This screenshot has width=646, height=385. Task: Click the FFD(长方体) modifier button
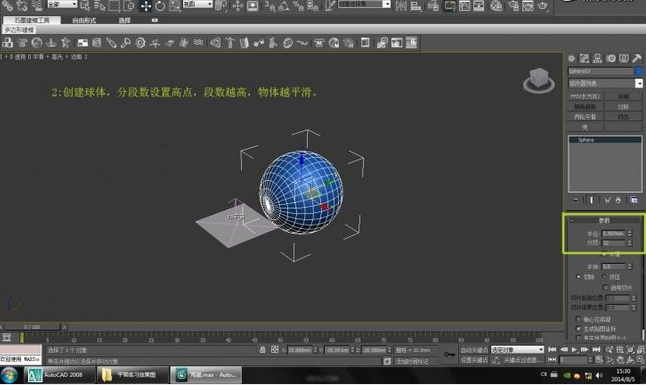[x=585, y=96]
